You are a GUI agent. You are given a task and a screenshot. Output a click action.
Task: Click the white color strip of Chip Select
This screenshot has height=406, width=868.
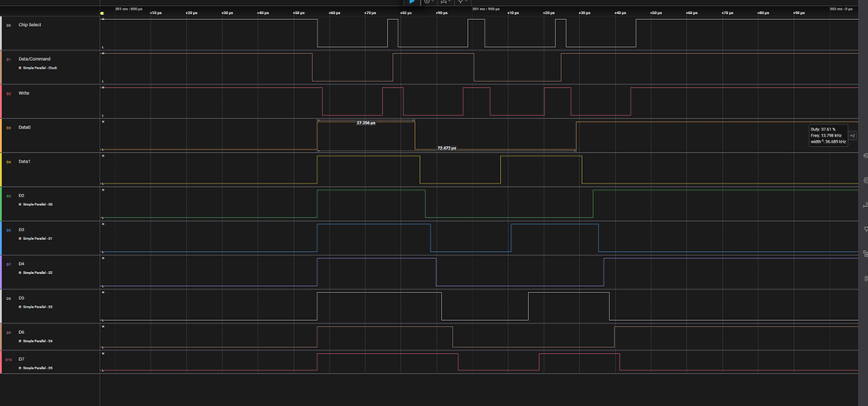pos(1,33)
